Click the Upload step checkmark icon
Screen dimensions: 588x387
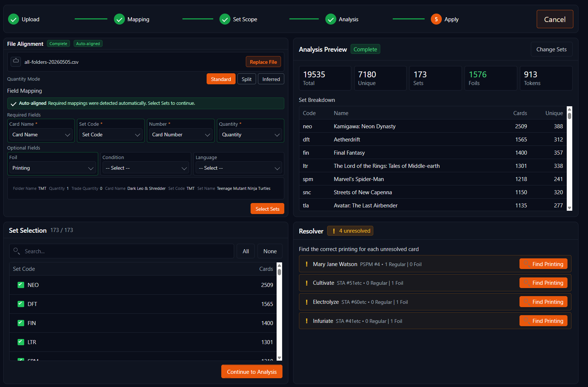pos(14,19)
